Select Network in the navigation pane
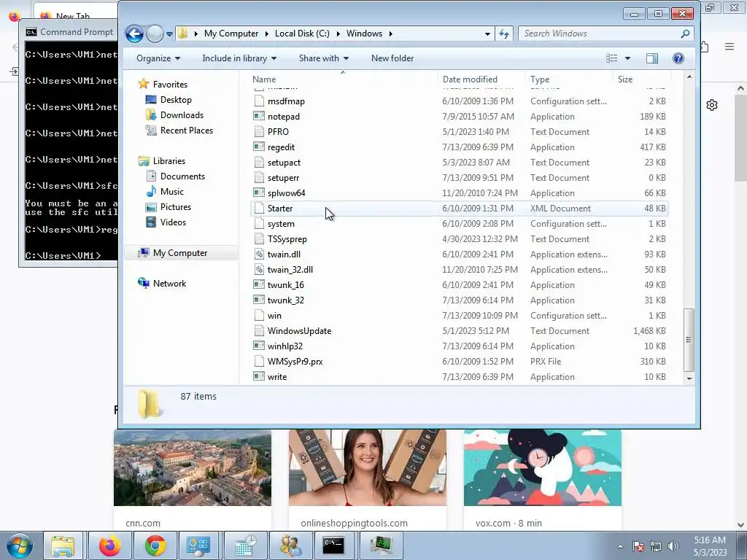 coord(169,284)
